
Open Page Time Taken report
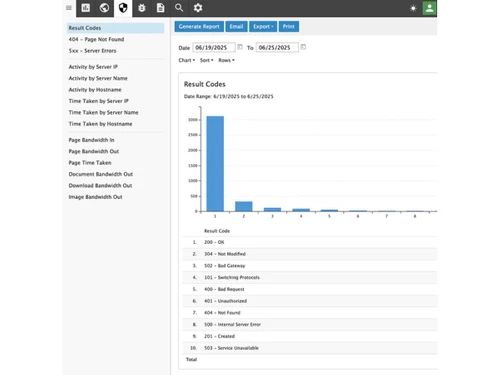[90, 163]
